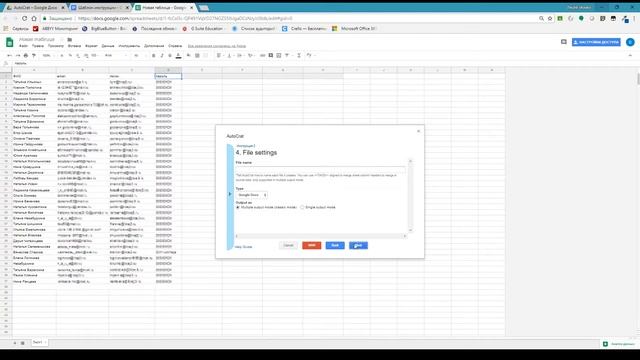Open the all sheets list icon

pyautogui.click(x=23, y=343)
